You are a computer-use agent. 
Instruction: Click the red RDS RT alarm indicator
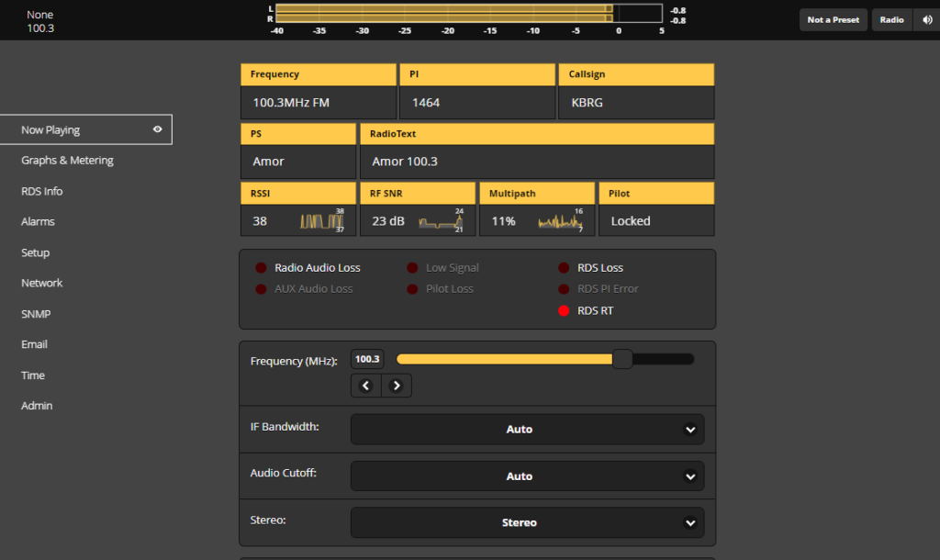(x=564, y=311)
